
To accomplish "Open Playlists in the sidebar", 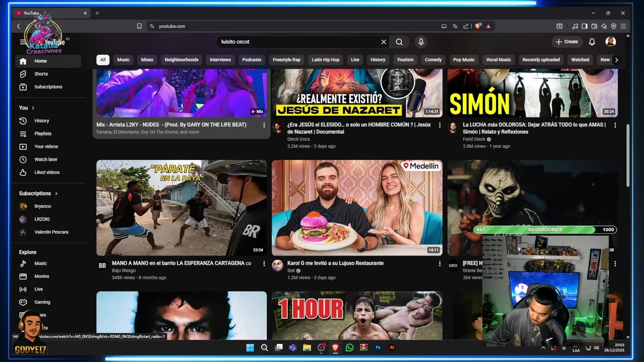I will click(x=49, y=134).
